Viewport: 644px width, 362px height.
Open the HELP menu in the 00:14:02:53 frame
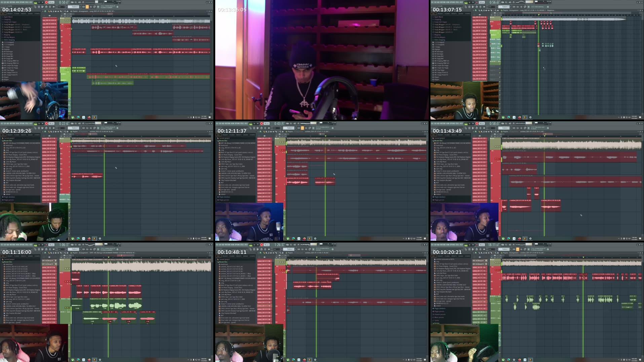point(31,2)
